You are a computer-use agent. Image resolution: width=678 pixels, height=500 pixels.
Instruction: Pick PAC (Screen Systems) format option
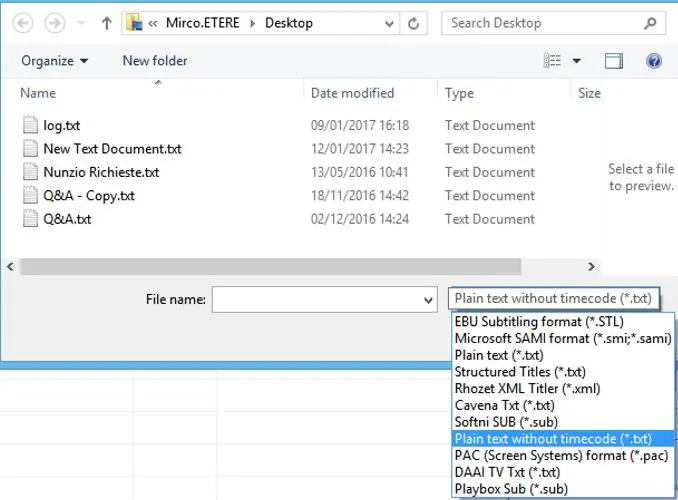click(546, 455)
